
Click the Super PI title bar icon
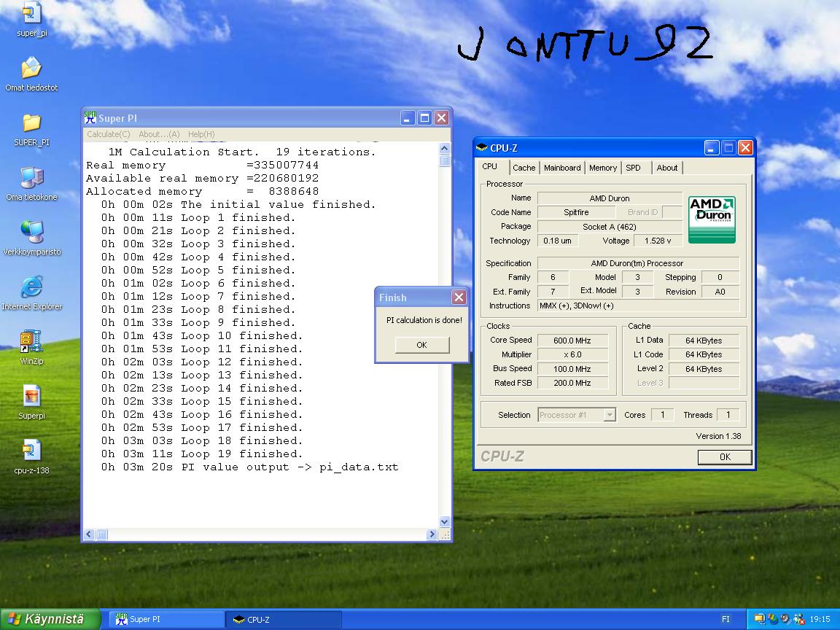pos(90,118)
